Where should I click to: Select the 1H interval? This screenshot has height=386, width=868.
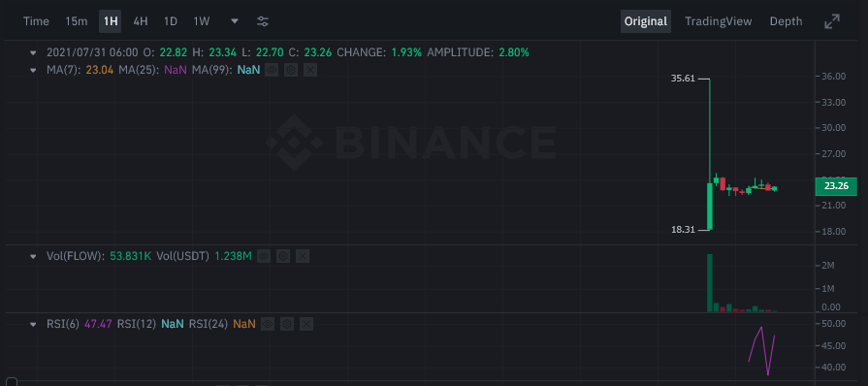coord(111,21)
